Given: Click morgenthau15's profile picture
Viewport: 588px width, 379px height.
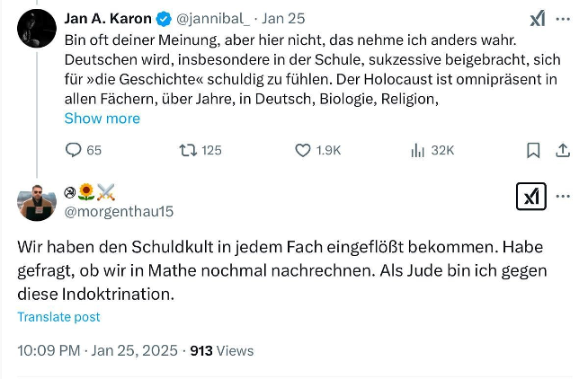Looking at the screenshot, I should tap(36, 201).
